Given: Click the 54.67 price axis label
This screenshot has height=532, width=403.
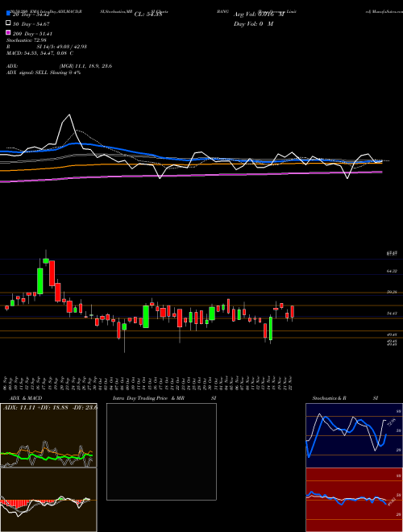Looking at the screenshot, I should [x=392, y=314].
